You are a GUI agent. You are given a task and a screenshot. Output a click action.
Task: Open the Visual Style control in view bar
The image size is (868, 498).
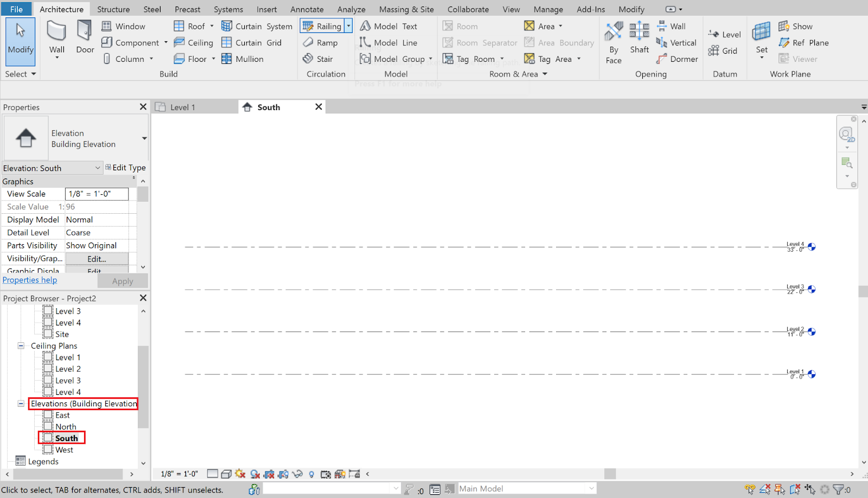click(226, 474)
